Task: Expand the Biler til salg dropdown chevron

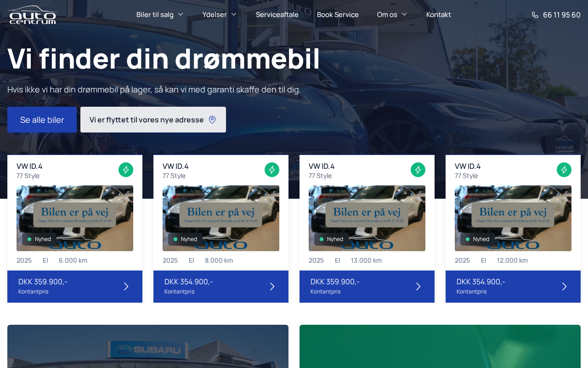Action: click(181, 14)
